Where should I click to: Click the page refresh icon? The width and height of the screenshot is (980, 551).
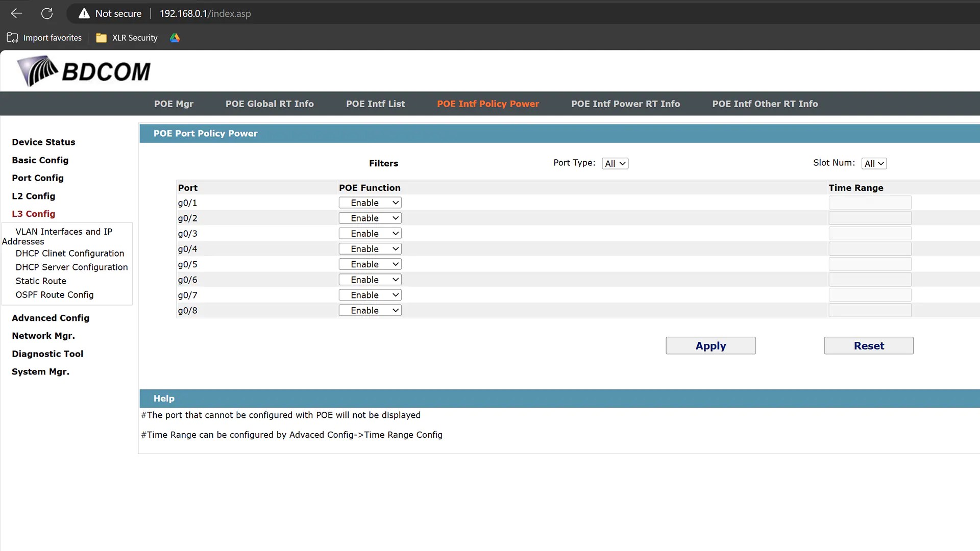(x=47, y=14)
